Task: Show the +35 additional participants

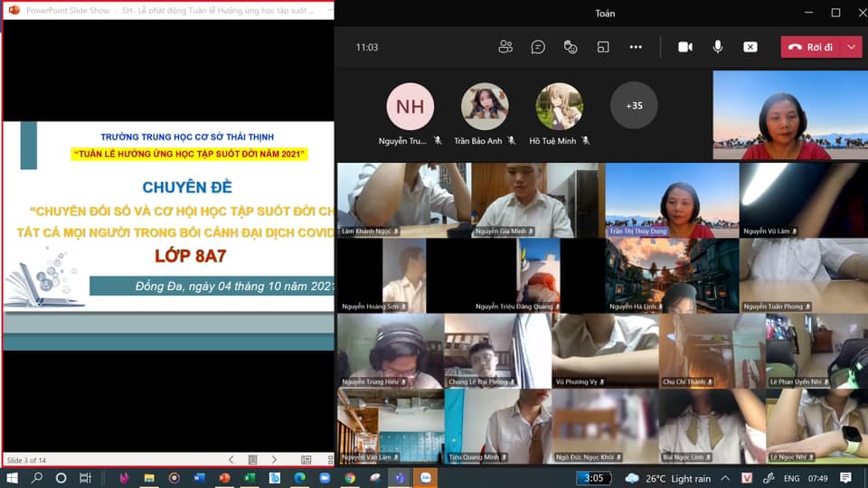Action: 634,106
